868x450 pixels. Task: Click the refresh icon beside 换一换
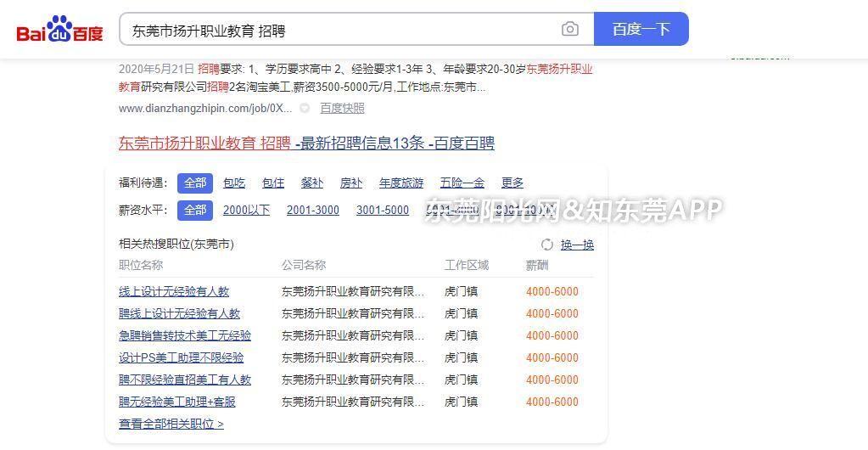click(x=547, y=245)
